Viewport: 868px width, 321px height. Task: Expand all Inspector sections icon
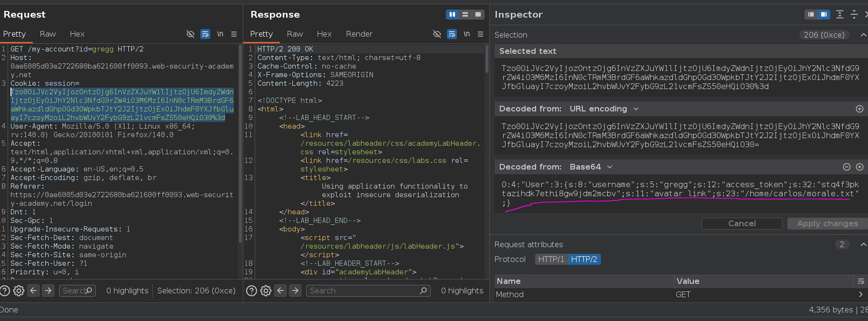pos(840,14)
